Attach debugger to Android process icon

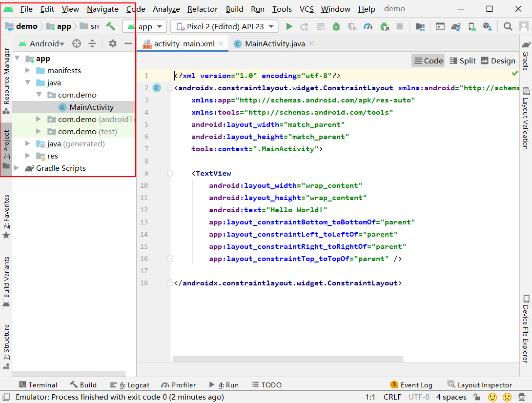pyautogui.click(x=385, y=26)
